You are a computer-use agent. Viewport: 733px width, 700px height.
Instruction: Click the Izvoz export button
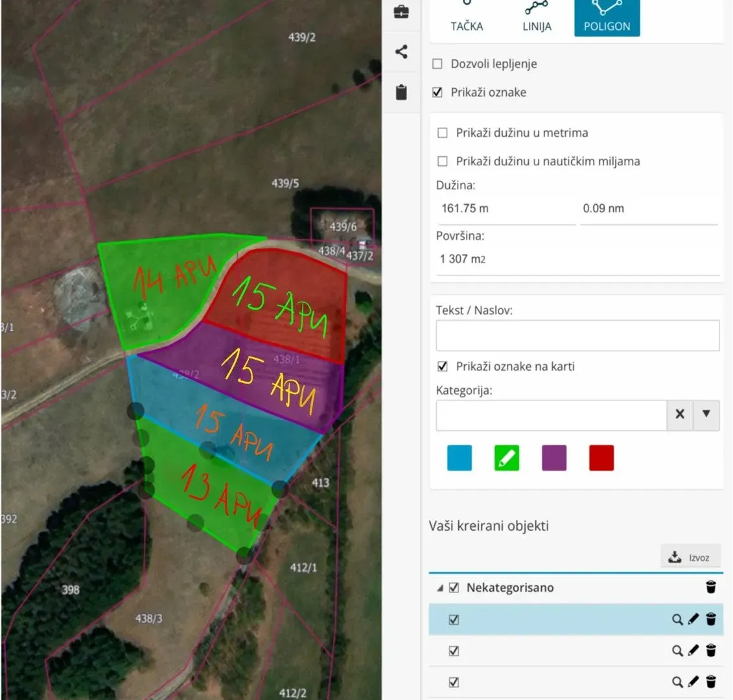(690, 557)
